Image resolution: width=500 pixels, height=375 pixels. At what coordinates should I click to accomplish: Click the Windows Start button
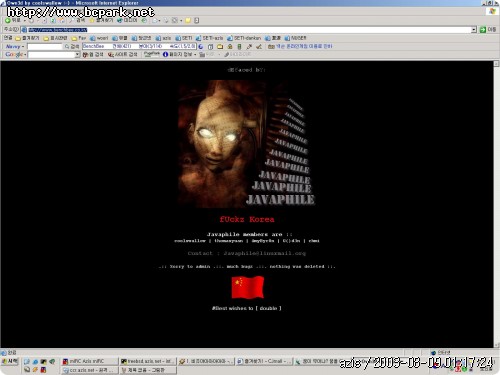[x=10, y=361]
